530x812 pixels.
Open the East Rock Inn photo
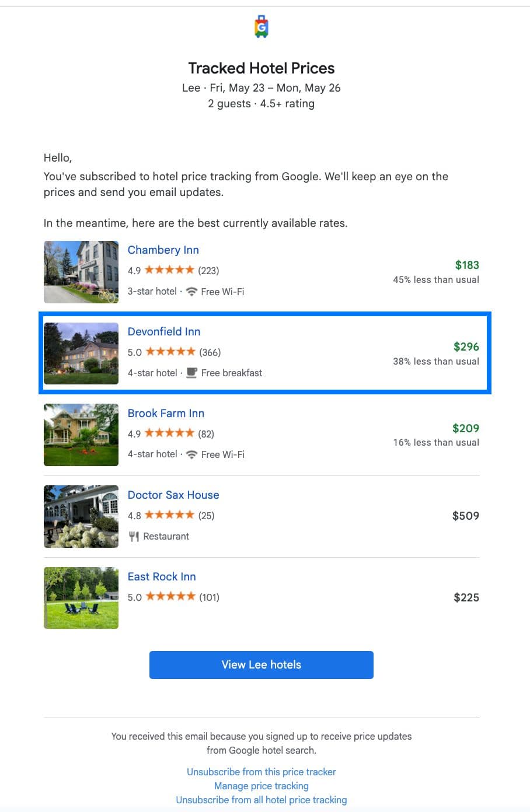tap(81, 598)
